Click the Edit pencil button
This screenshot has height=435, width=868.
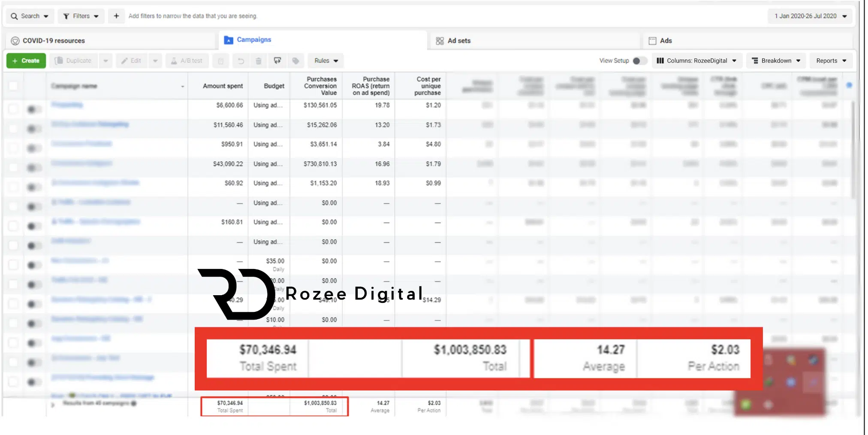tap(131, 60)
